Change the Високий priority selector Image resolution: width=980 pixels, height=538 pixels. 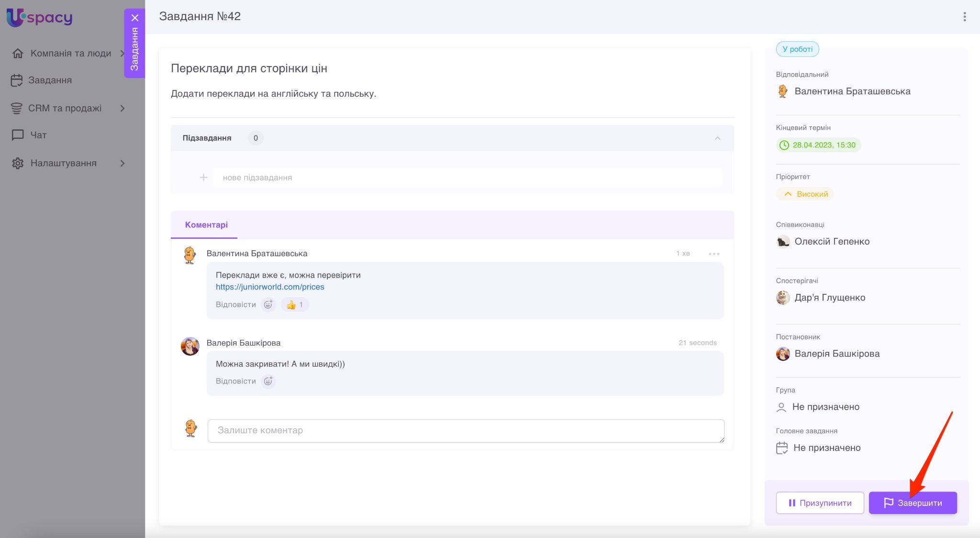pos(806,194)
